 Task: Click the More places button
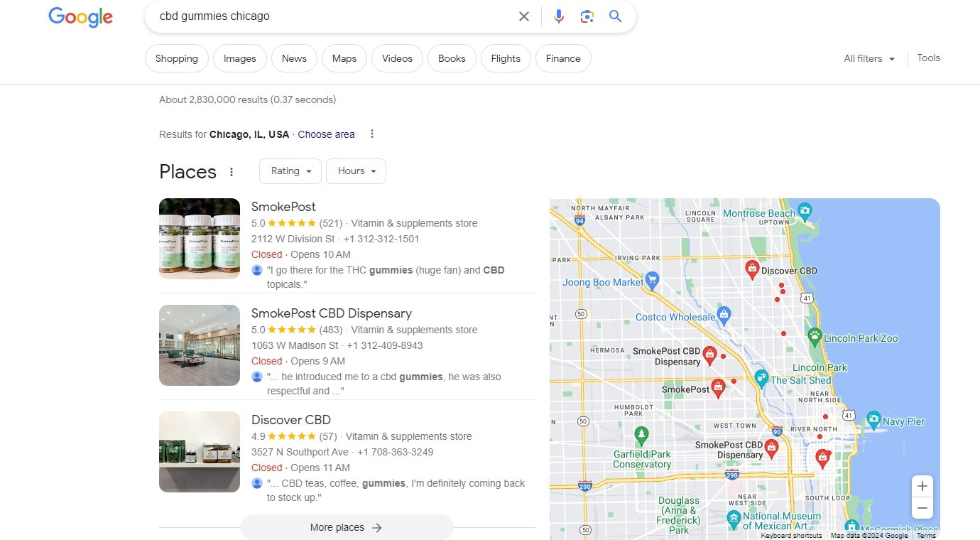pyautogui.click(x=347, y=527)
